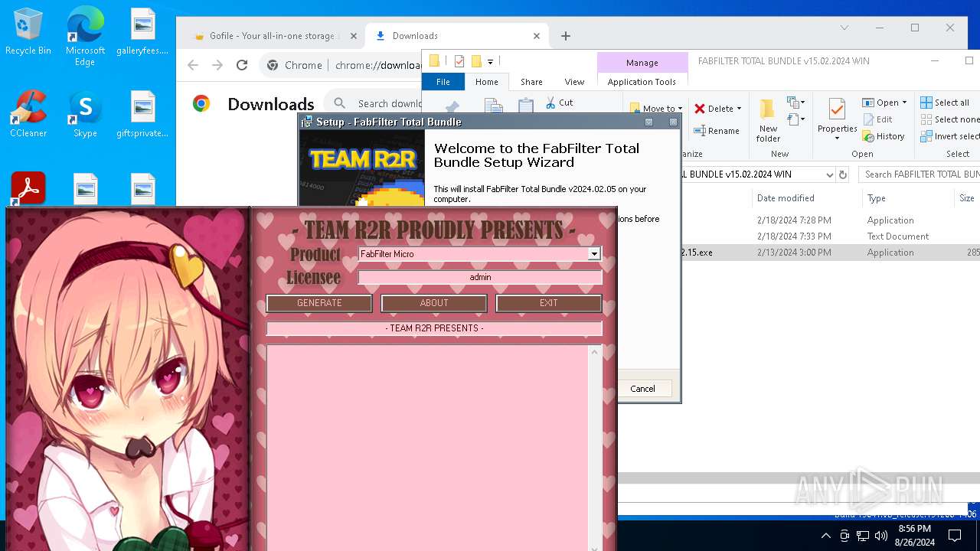Click the GENERATE button in the keygen
Viewport: 980px width, 551px height.
coord(319,303)
